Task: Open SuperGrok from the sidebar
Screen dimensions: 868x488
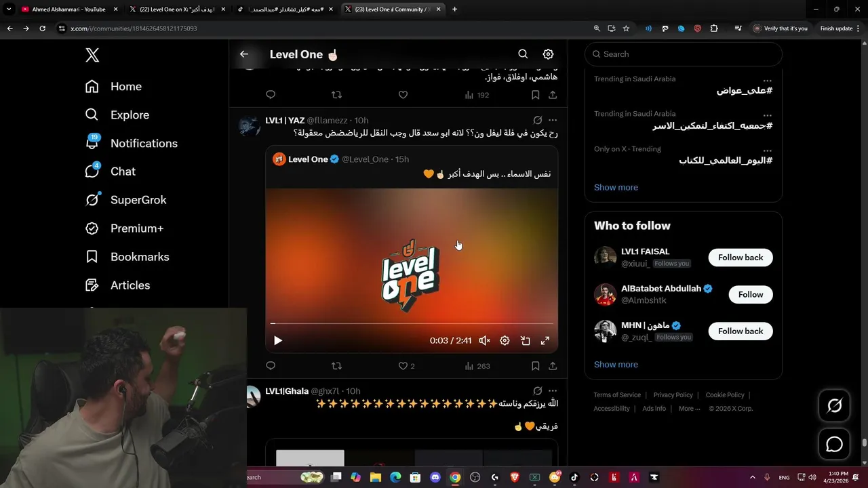Action: [125, 200]
